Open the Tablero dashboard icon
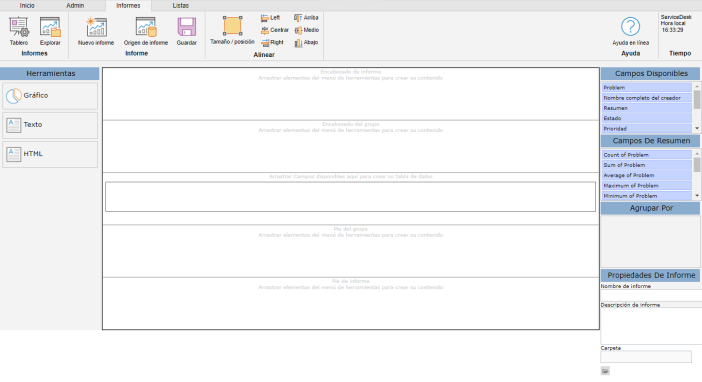This screenshot has height=382, width=702. pos(19,27)
